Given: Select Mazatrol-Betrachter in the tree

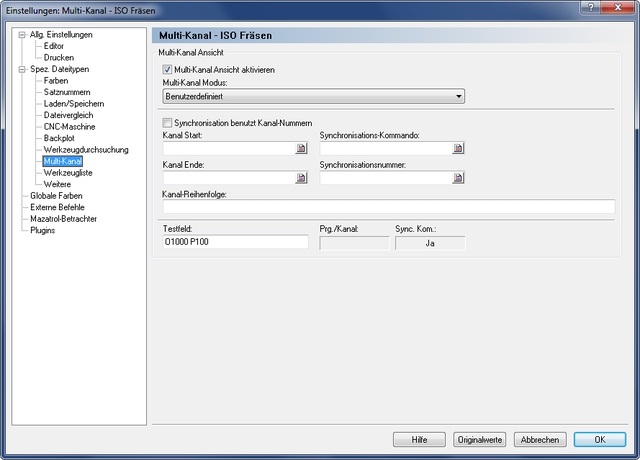Looking at the screenshot, I should tap(64, 219).
